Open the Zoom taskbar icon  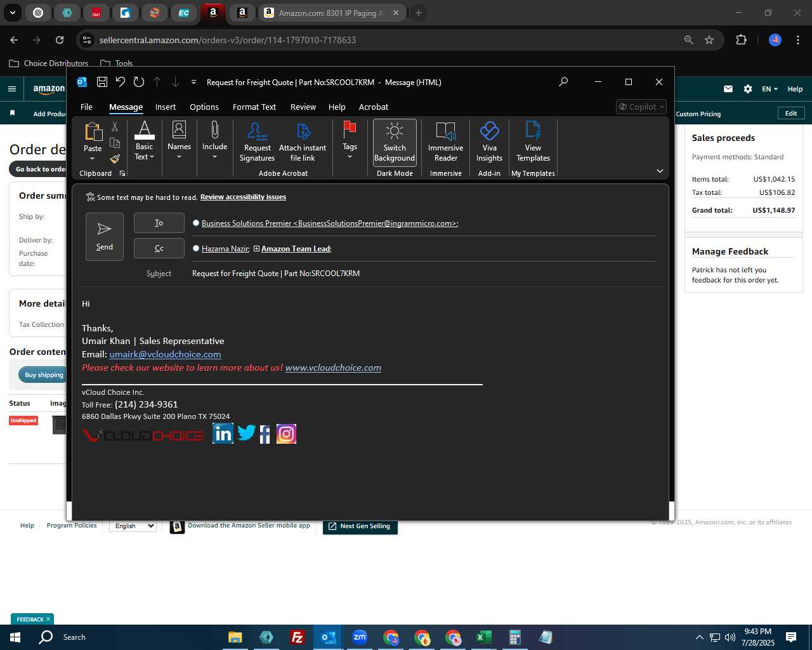click(x=360, y=637)
